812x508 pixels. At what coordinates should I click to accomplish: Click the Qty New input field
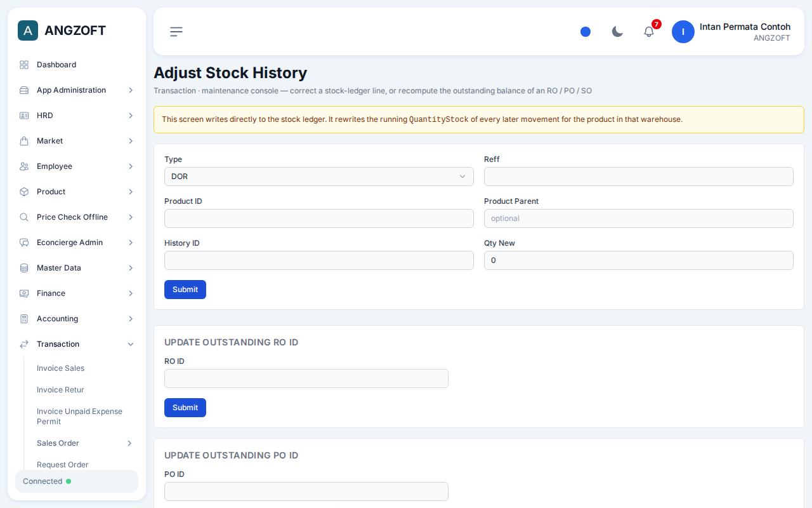[x=639, y=260]
